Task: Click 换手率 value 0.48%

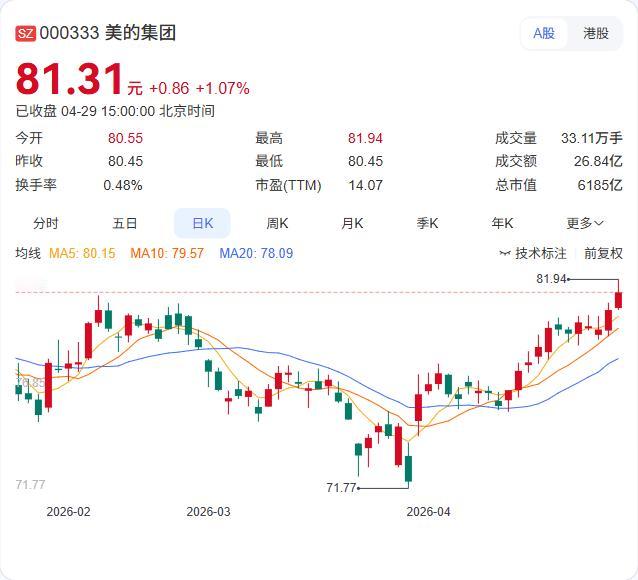Action: (123, 185)
